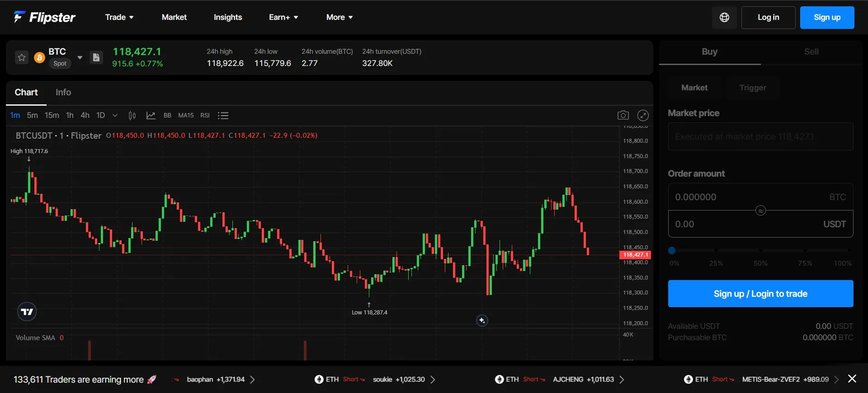This screenshot has width=868, height=393.
Task: Toggle the RSI indicator
Action: [x=205, y=116]
